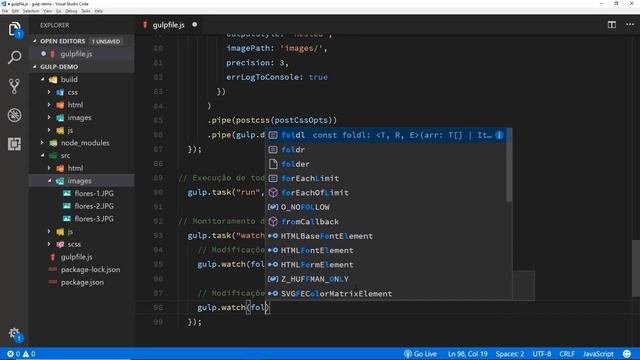Open package.json in the explorer
This screenshot has width=640, height=360.
[81, 282]
